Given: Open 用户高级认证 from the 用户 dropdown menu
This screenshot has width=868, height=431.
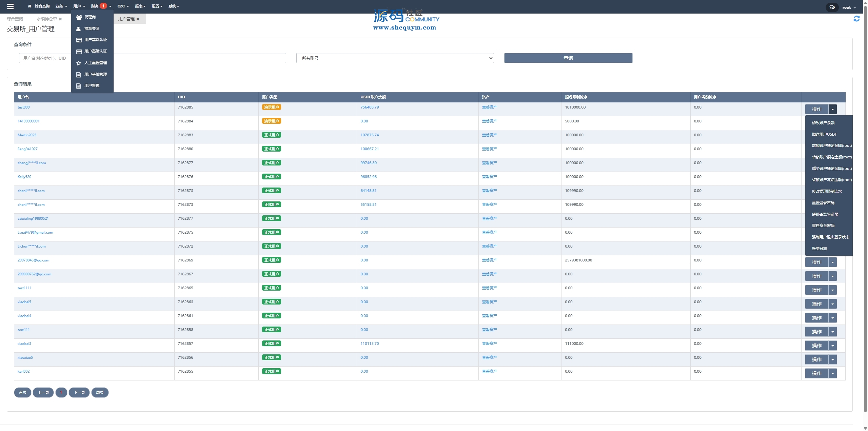Looking at the screenshot, I should 95,51.
